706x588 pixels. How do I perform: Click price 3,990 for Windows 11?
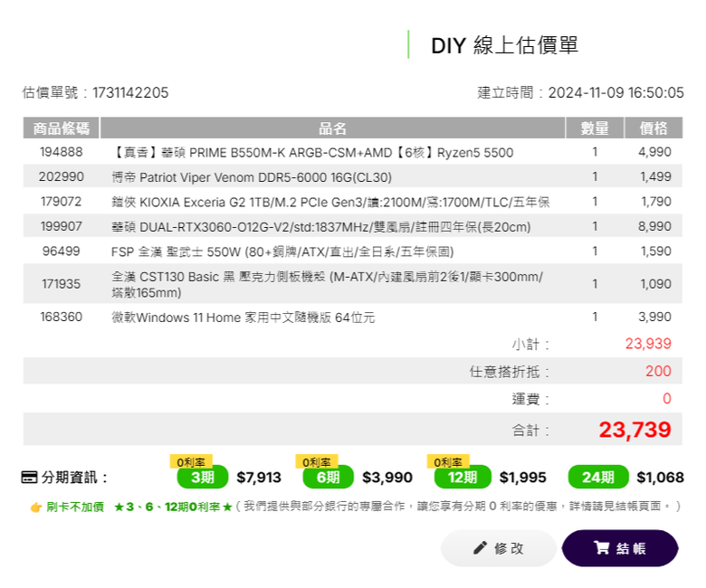(654, 317)
